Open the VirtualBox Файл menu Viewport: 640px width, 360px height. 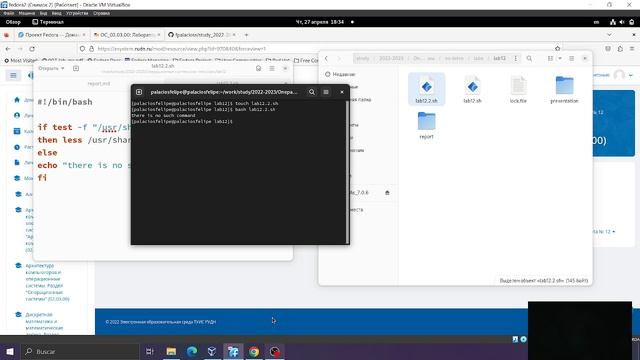pos(9,13)
